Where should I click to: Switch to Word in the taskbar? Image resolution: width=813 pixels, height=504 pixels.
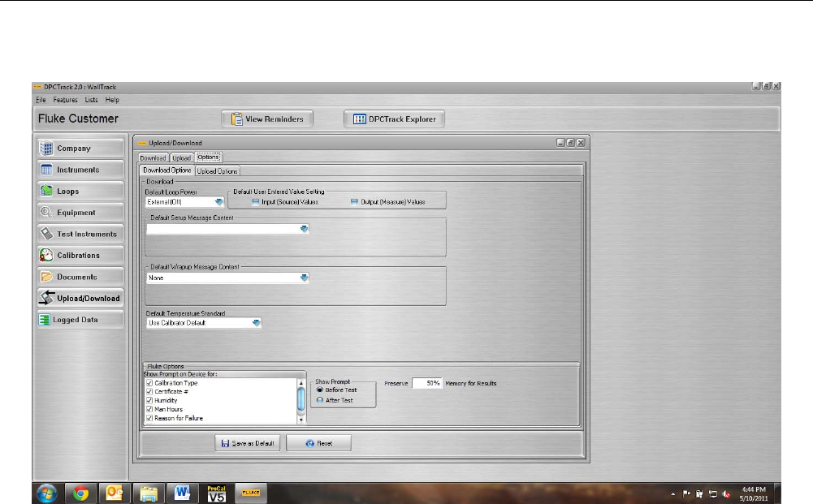(182, 493)
